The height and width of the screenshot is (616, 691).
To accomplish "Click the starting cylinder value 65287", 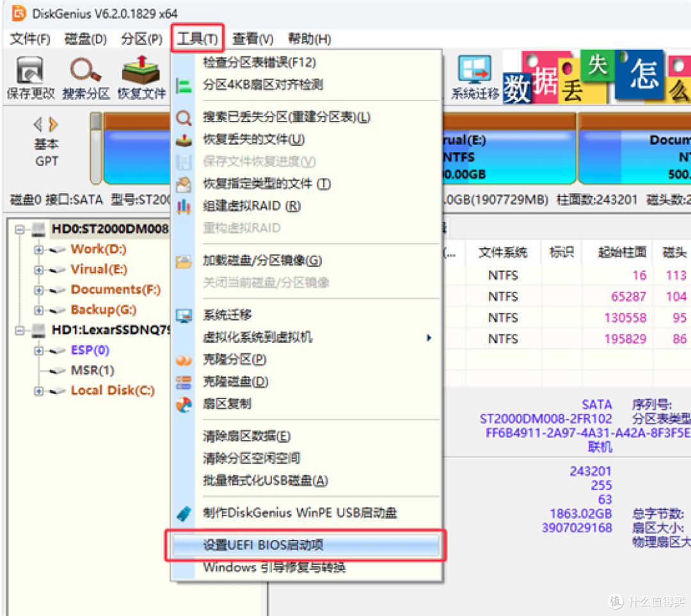I will pyautogui.click(x=629, y=297).
